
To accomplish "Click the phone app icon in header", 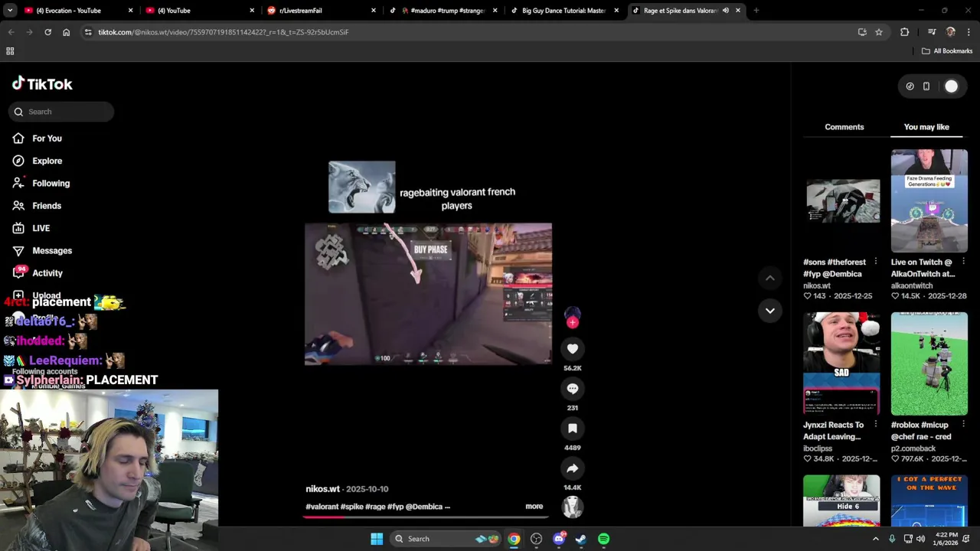I will 926,86.
